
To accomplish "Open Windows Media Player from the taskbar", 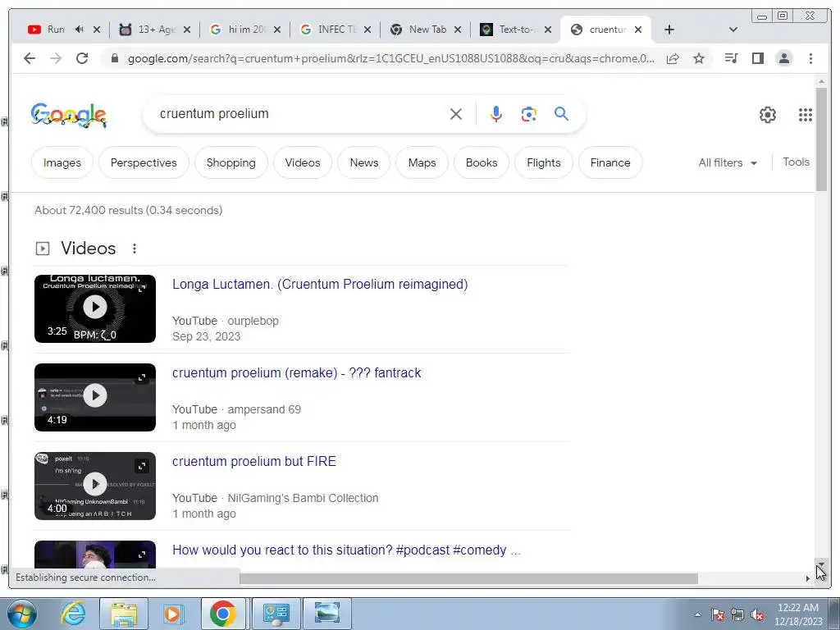I will click(x=172, y=614).
